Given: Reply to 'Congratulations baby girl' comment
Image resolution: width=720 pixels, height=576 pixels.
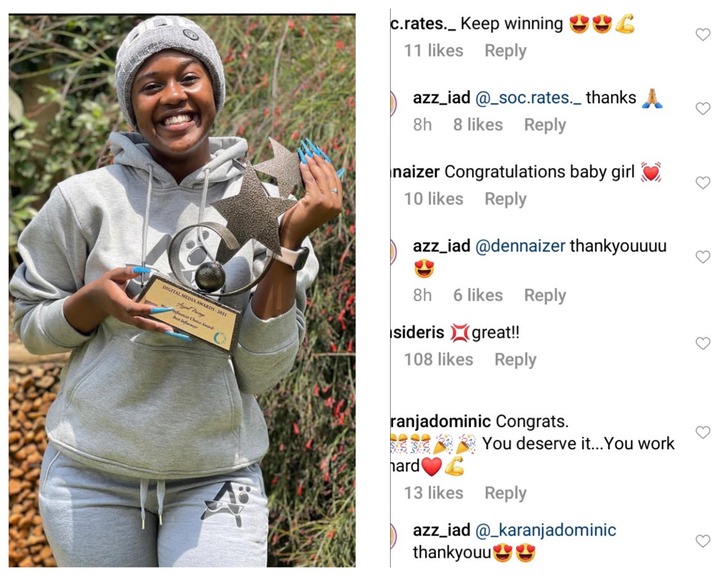Looking at the screenshot, I should point(506,199).
